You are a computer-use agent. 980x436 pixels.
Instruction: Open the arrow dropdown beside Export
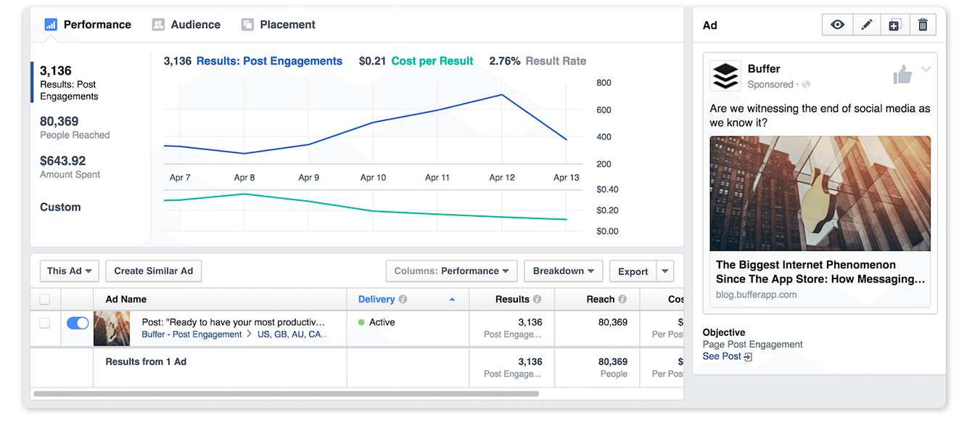665,271
